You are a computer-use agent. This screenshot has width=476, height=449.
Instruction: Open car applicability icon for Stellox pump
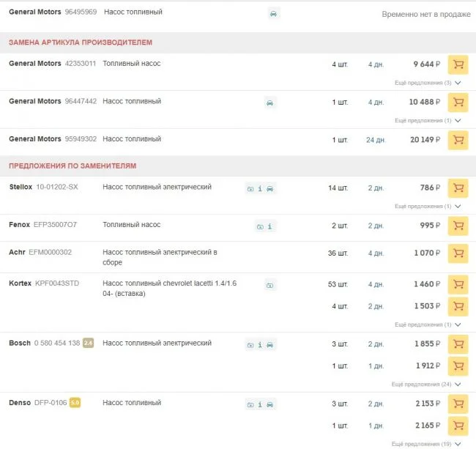coord(269,189)
